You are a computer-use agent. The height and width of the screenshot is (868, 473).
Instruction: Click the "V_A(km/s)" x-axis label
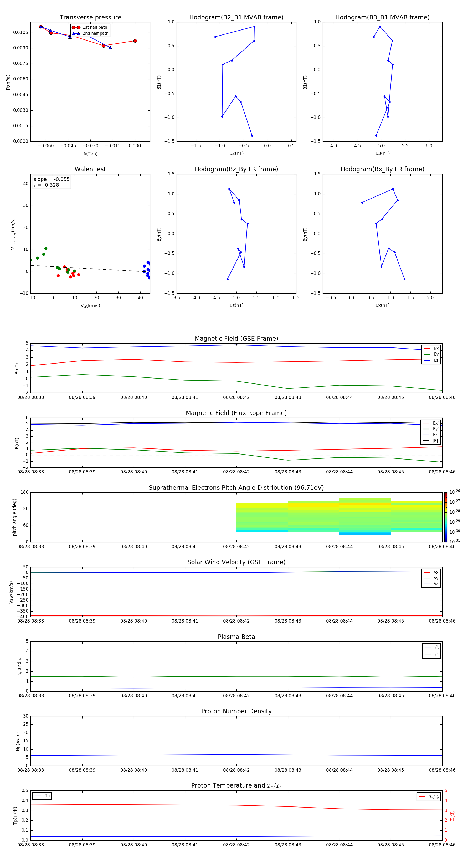click(x=90, y=306)
